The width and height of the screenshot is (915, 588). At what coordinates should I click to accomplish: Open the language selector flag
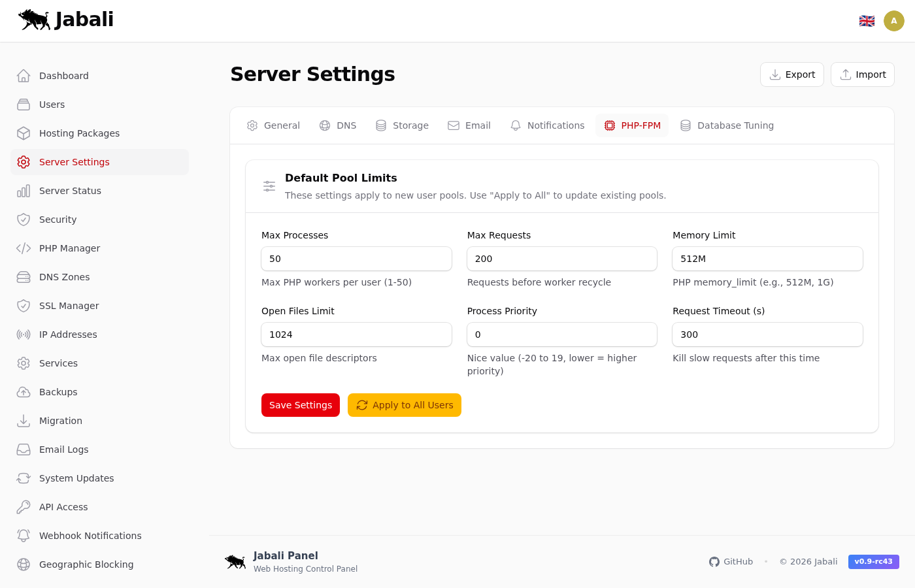[x=867, y=21]
